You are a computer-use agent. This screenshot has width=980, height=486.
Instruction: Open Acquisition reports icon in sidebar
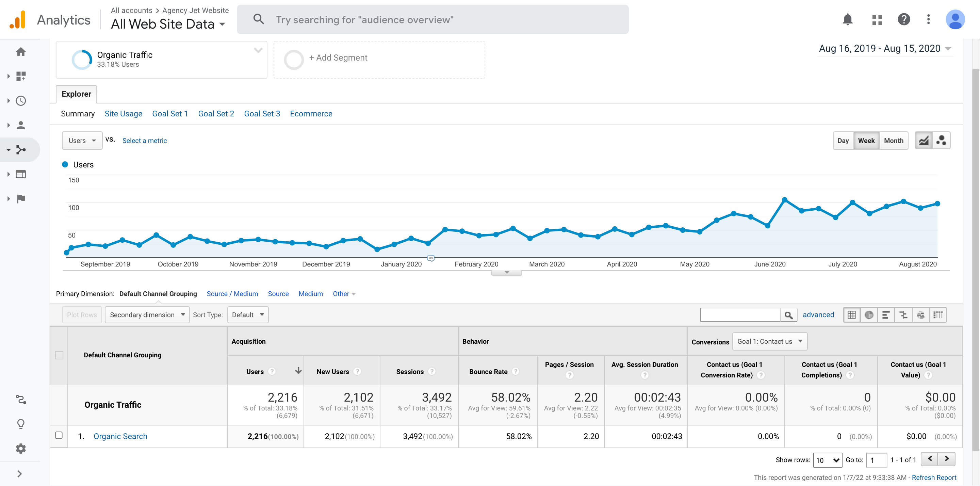(20, 150)
